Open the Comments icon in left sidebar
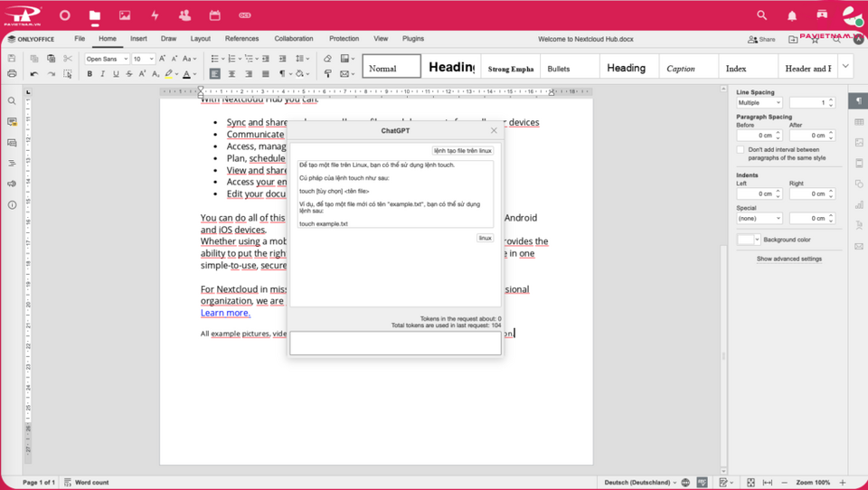 click(x=12, y=122)
